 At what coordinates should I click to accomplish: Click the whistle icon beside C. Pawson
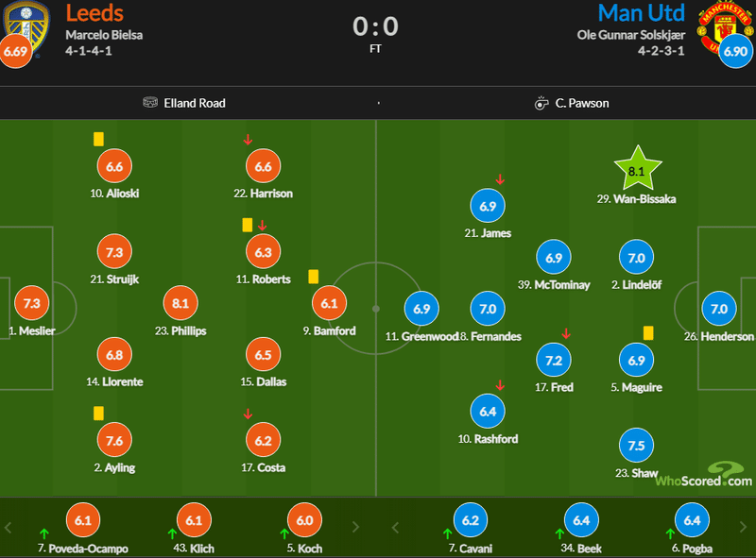point(541,103)
